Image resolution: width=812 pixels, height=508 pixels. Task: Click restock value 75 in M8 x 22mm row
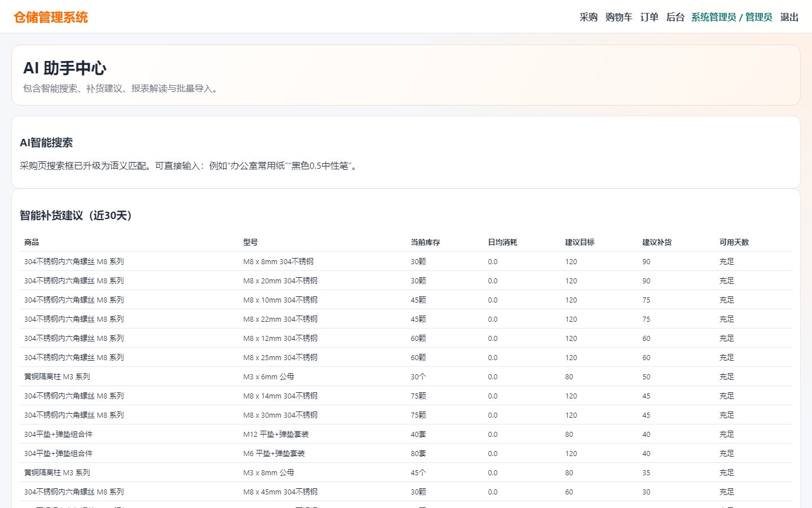646,319
